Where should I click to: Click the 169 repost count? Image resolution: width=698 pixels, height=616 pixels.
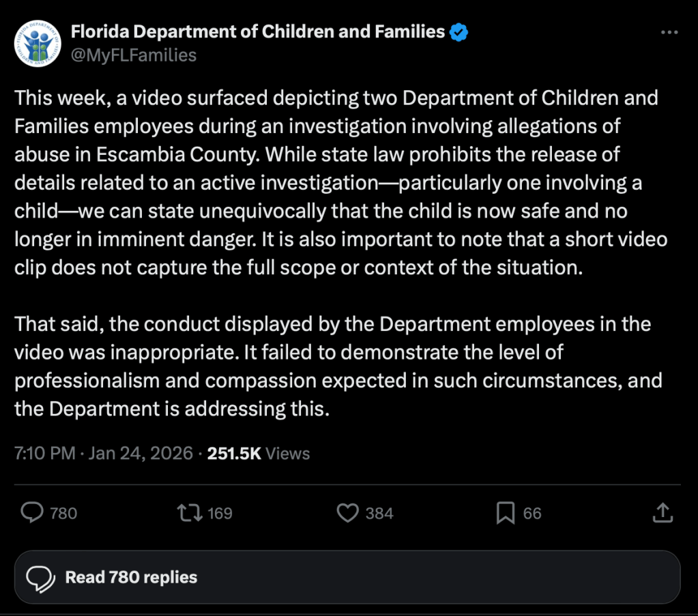[220, 513]
